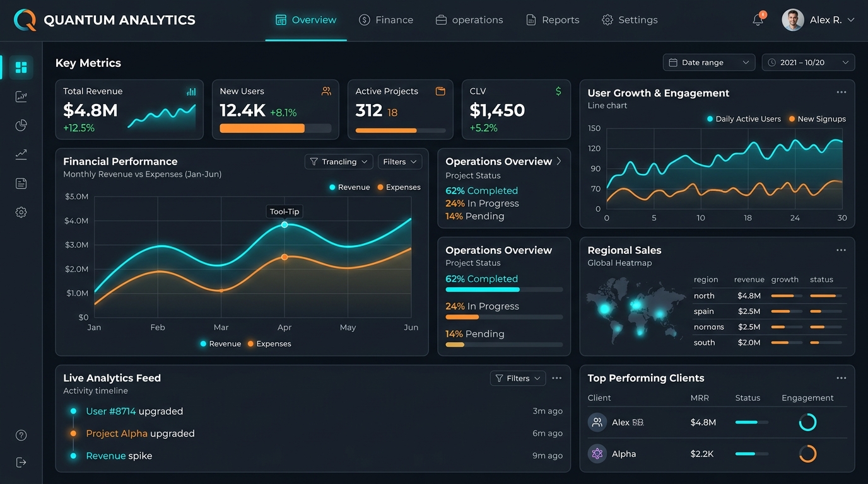This screenshot has height=484, width=868.
Task: Click the Revenue link in the activity feed
Action: point(106,456)
